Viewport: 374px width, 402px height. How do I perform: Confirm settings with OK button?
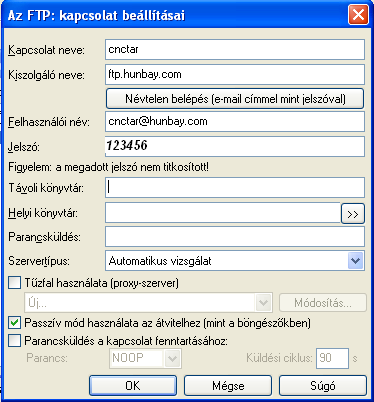coord(133,386)
